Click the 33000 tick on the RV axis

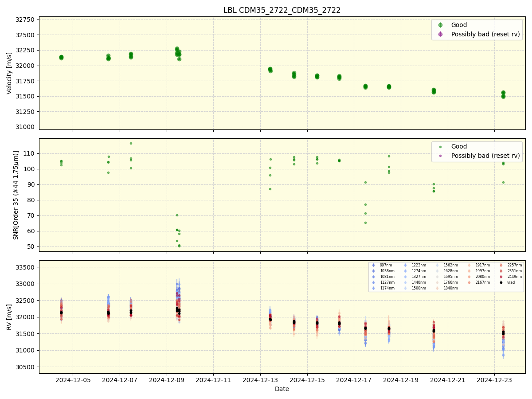click(x=26, y=284)
